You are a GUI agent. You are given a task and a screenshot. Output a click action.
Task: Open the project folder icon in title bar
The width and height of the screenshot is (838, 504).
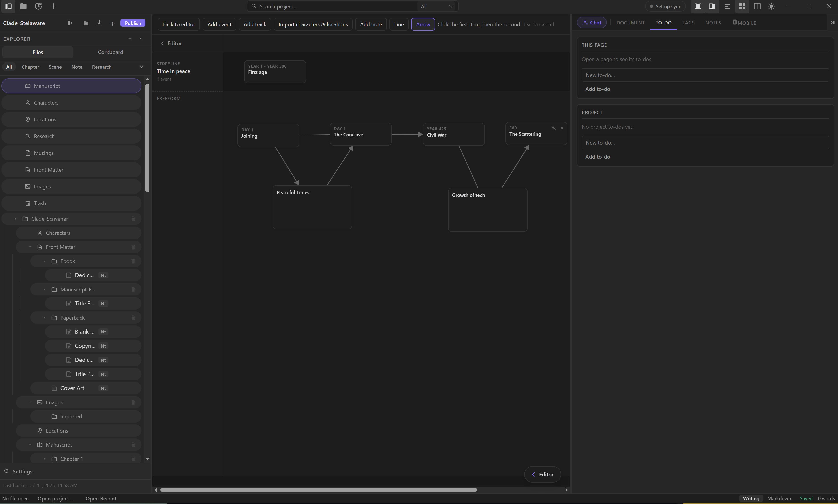[x=23, y=6]
